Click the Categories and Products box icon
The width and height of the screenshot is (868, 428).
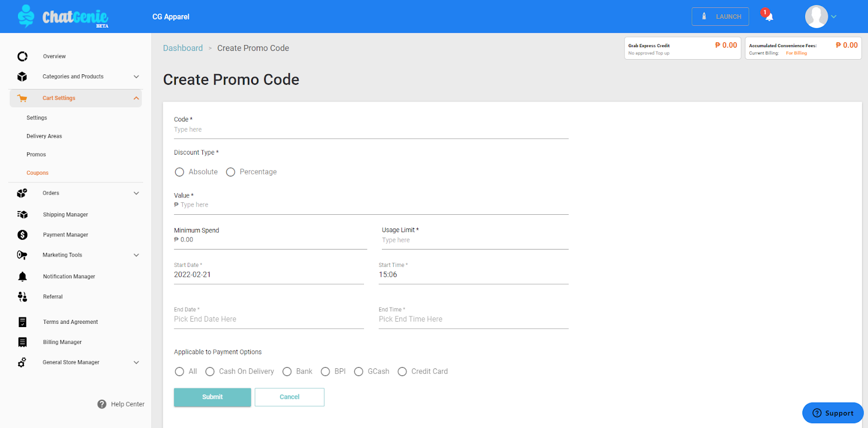22,76
